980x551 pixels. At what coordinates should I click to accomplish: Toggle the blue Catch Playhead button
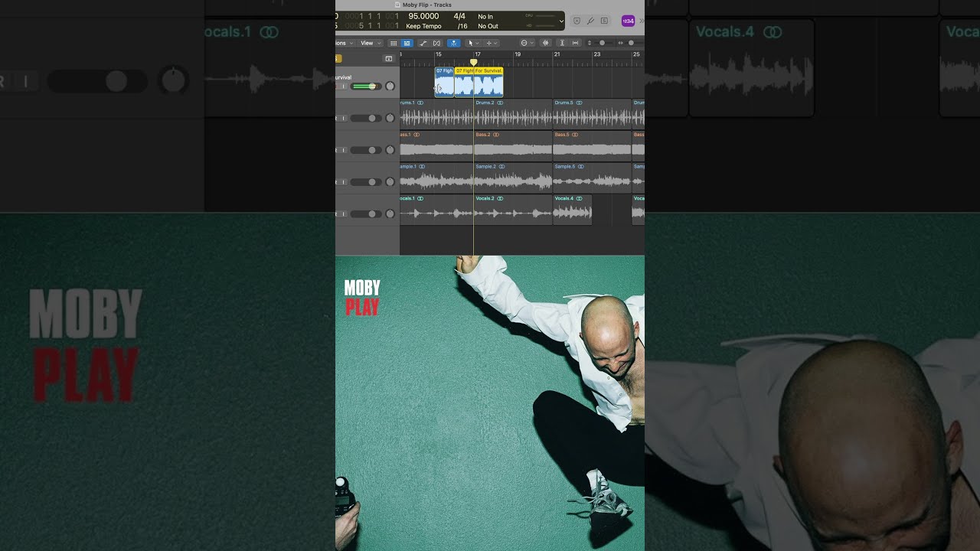pyautogui.click(x=454, y=43)
